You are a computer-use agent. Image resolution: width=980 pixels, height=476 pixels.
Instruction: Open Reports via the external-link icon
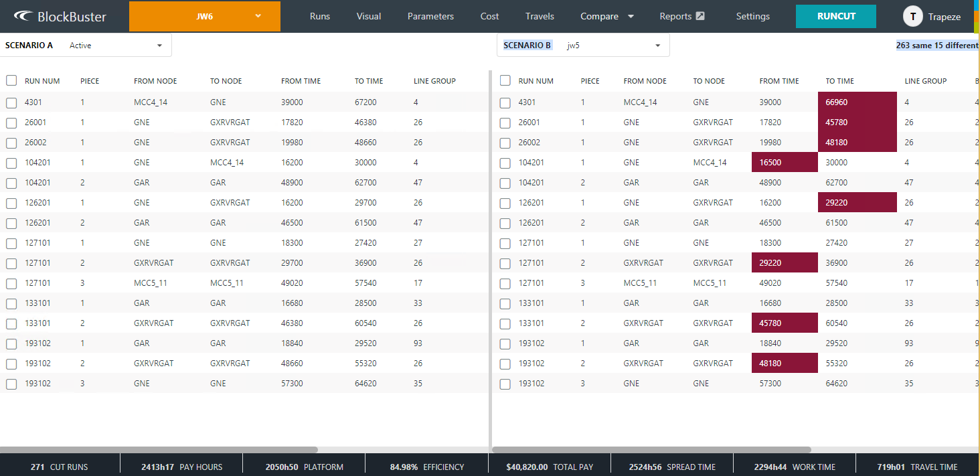point(700,16)
